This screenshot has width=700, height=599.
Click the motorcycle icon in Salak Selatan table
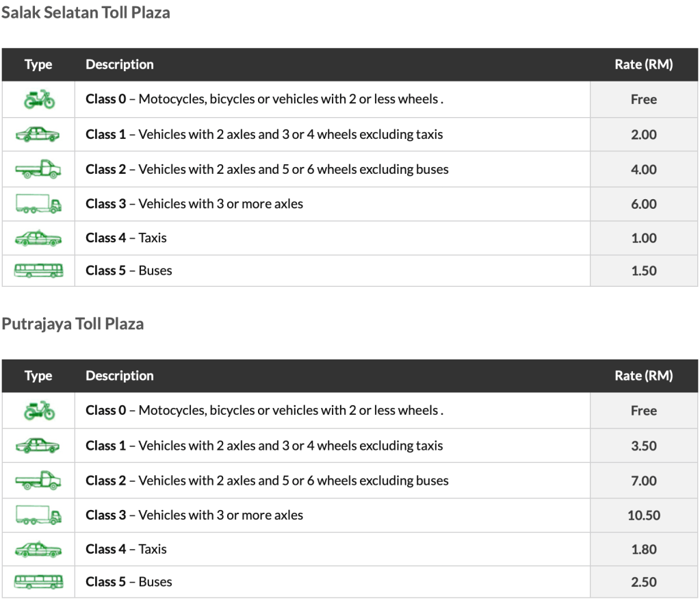38,99
